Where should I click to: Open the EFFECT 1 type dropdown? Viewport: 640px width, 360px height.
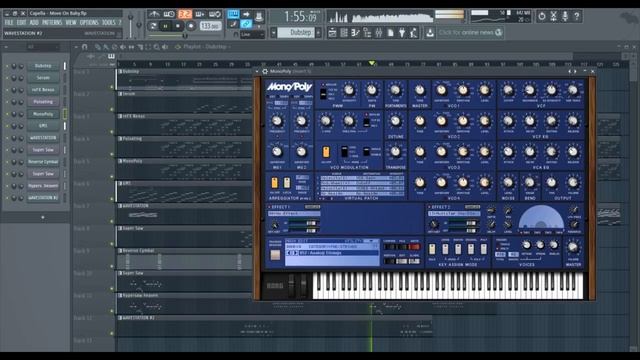294,213
